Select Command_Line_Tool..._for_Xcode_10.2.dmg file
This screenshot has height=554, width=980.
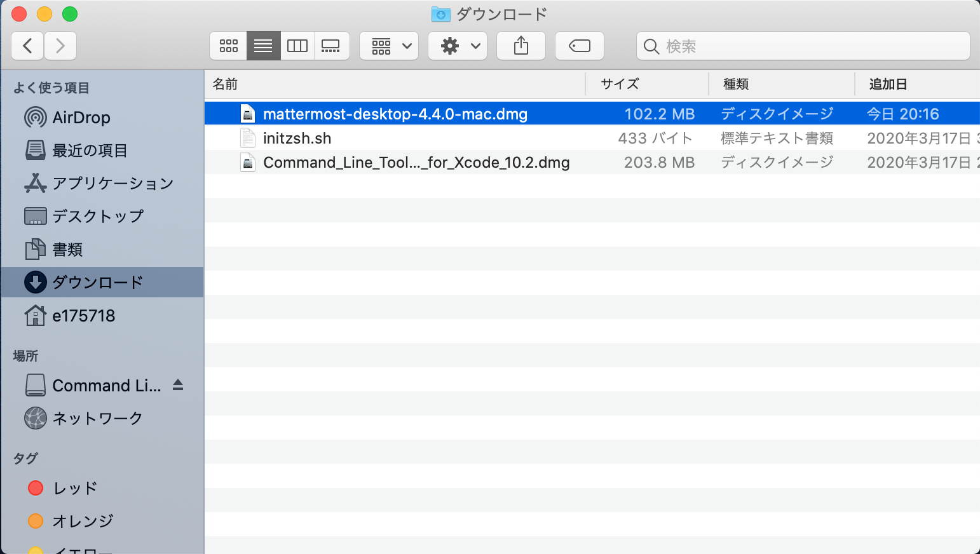click(x=592, y=162)
